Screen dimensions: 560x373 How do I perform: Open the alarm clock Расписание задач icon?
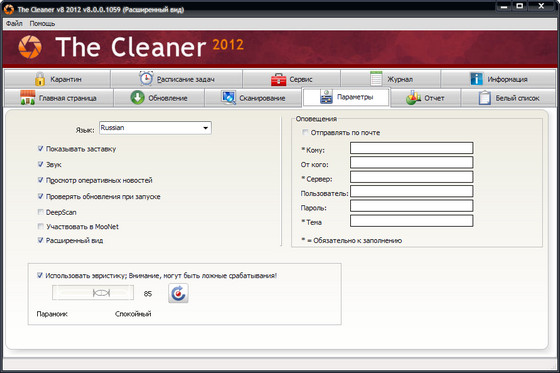146,79
